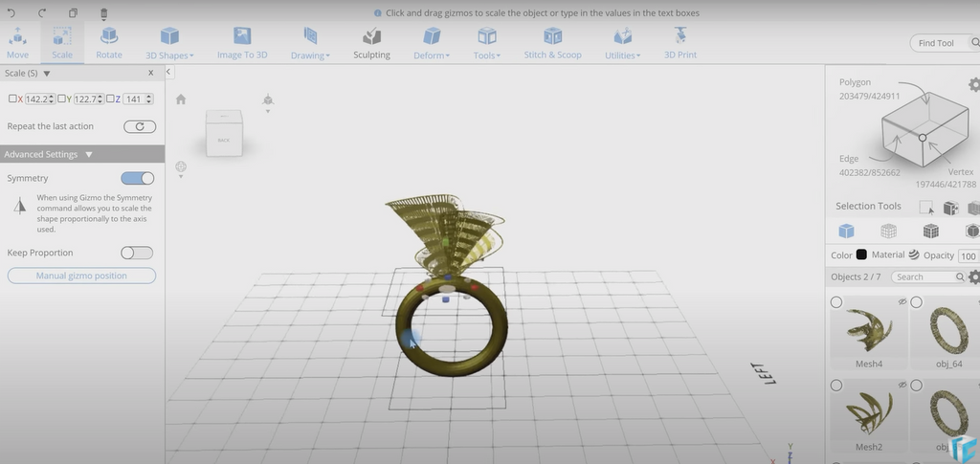The image size is (980, 464).
Task: Open the 3D Print tool
Action: [x=680, y=43]
